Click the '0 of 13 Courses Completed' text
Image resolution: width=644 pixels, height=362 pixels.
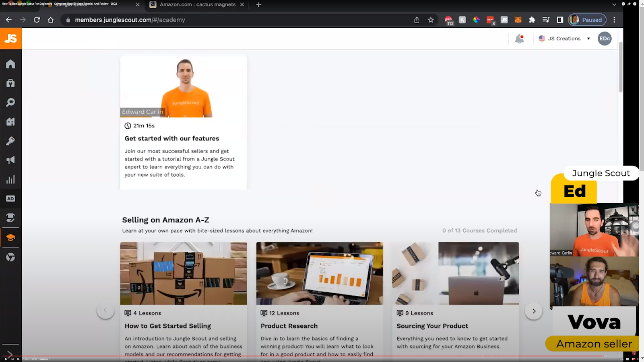(479, 230)
